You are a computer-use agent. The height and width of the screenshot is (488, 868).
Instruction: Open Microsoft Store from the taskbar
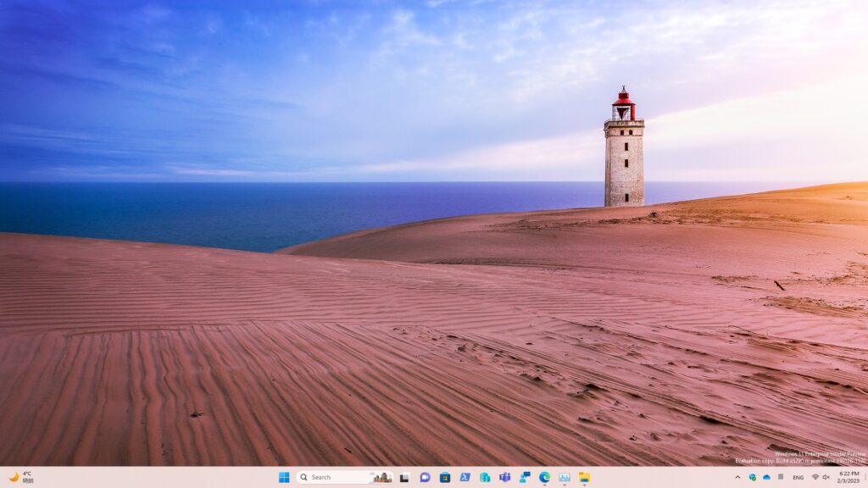click(x=445, y=477)
